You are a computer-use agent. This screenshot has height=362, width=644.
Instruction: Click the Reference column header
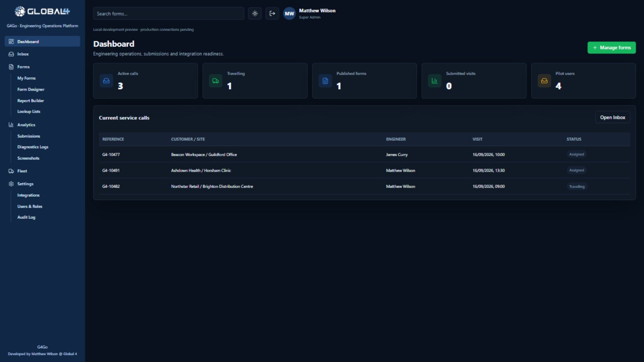coord(113,139)
